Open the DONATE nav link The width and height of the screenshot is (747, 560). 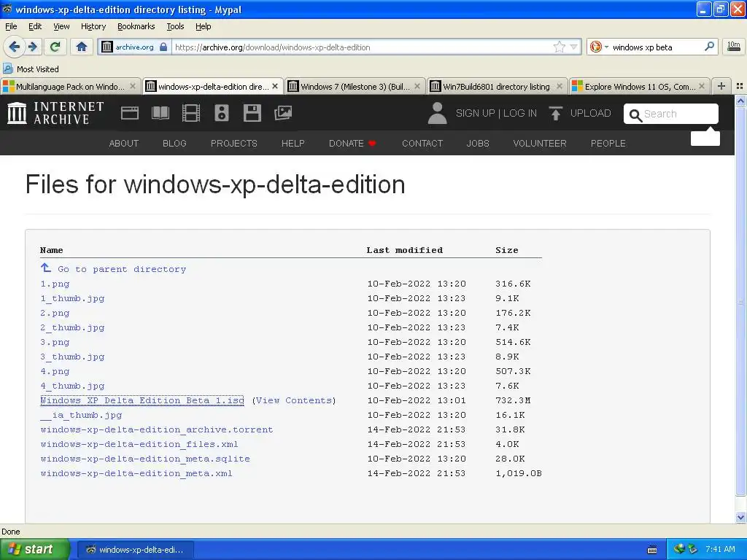[x=352, y=144]
